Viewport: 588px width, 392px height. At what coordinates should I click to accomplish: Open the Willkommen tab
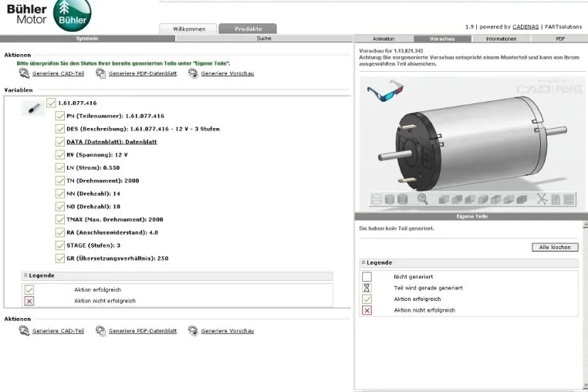point(188,29)
